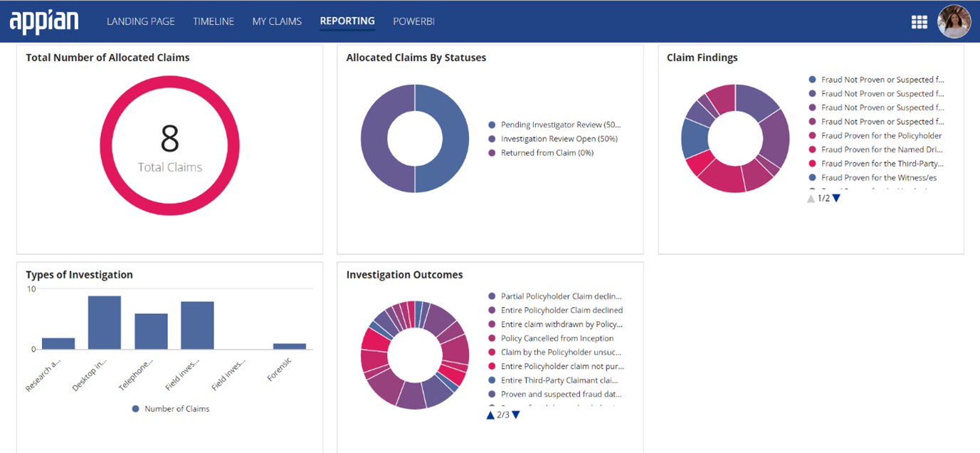Toggle Investigation Review Open legend item
This screenshot has width=980, height=453.
point(558,139)
